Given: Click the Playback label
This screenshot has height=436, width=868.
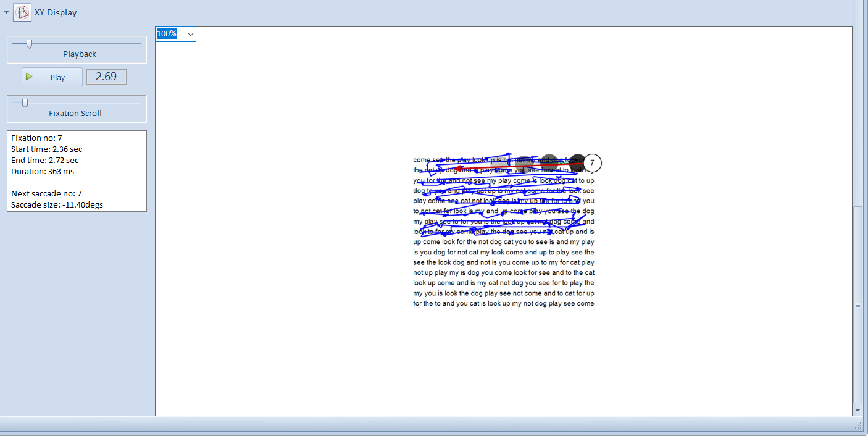Looking at the screenshot, I should coord(80,54).
